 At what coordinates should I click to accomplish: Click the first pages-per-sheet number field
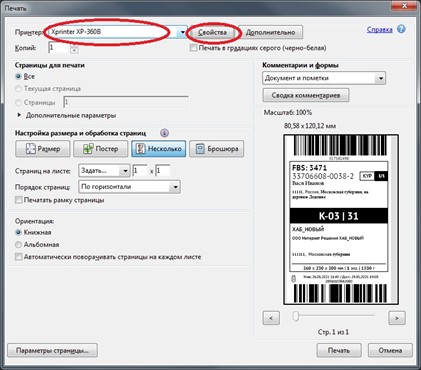point(140,171)
